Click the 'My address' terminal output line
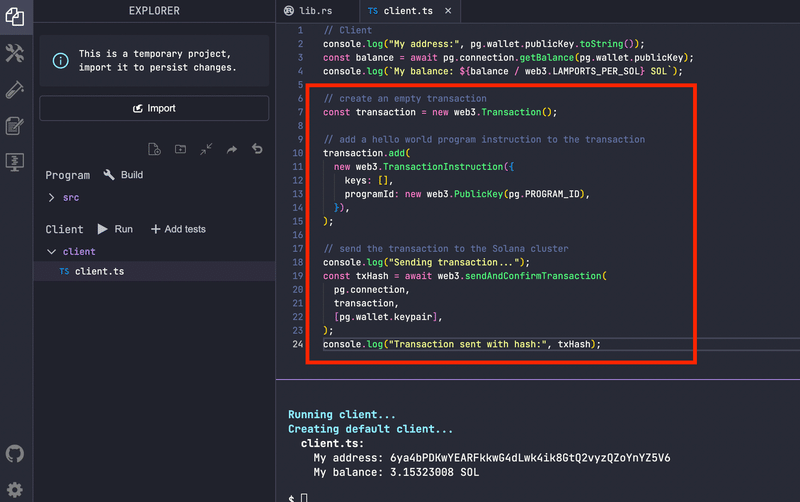 click(492, 458)
